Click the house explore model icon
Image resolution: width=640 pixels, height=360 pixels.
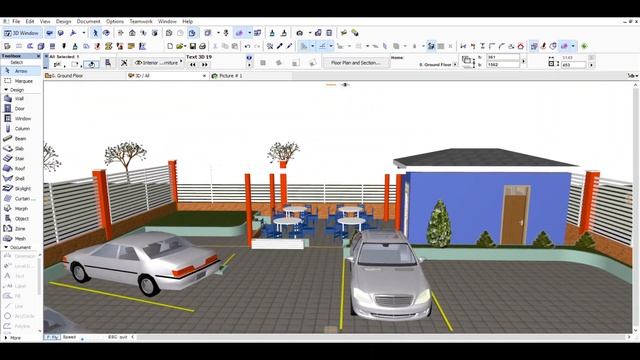coord(132,33)
